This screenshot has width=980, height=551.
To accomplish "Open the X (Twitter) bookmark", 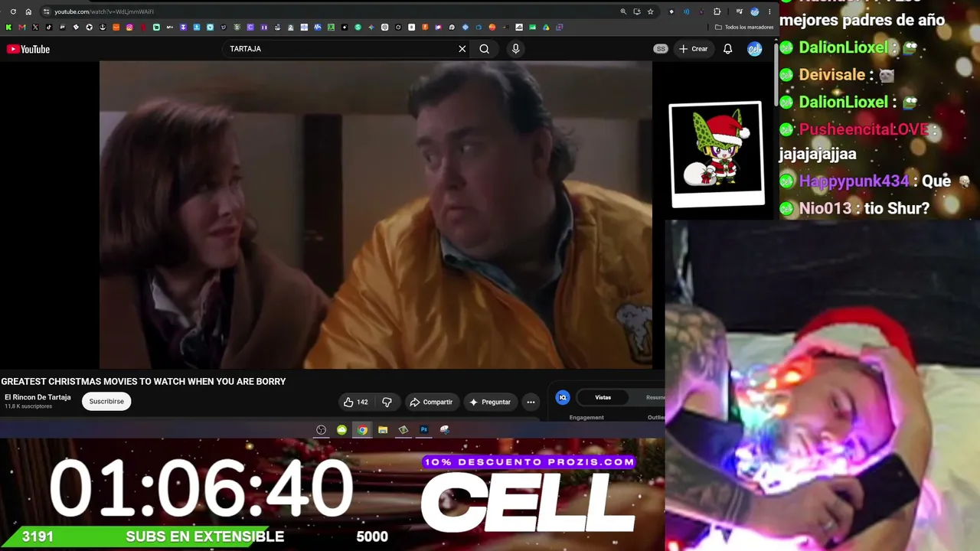I will point(35,28).
